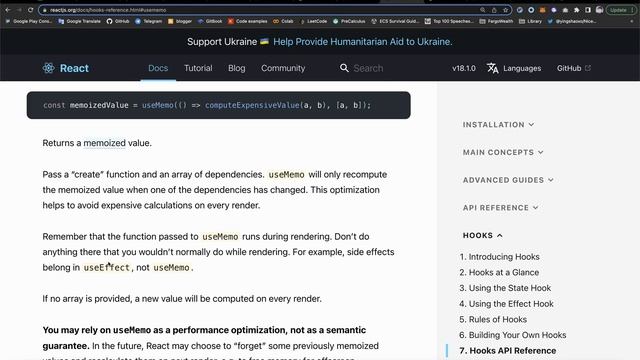Open the Top 100 Speeches bookmark

[449, 21]
